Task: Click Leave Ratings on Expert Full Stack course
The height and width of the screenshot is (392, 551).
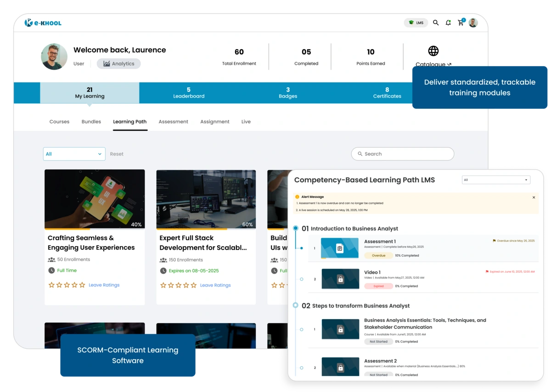Action: [x=215, y=285]
